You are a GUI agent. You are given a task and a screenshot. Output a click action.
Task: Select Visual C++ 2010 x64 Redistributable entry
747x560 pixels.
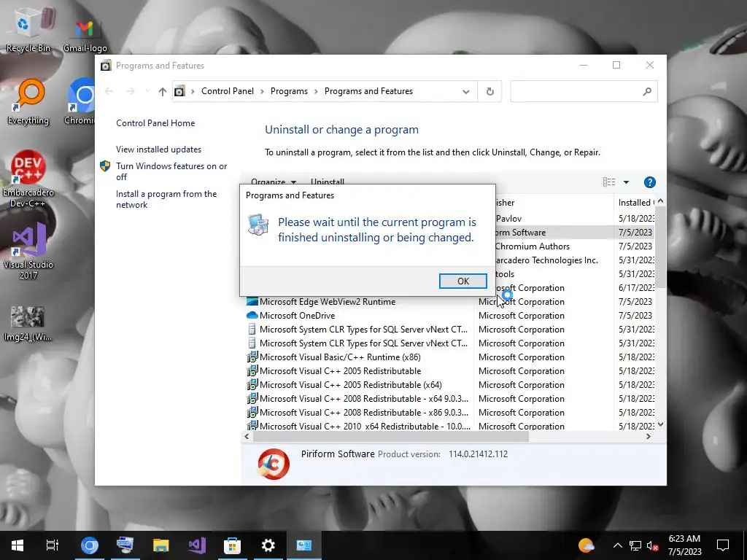click(x=449, y=426)
